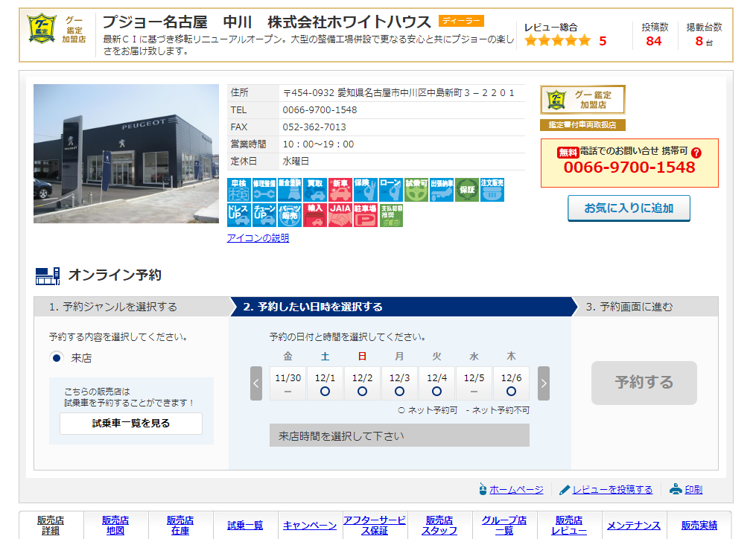Screen dimensions: 756x539
Task: Open the グループ店一覧 tab
Action: (504, 525)
